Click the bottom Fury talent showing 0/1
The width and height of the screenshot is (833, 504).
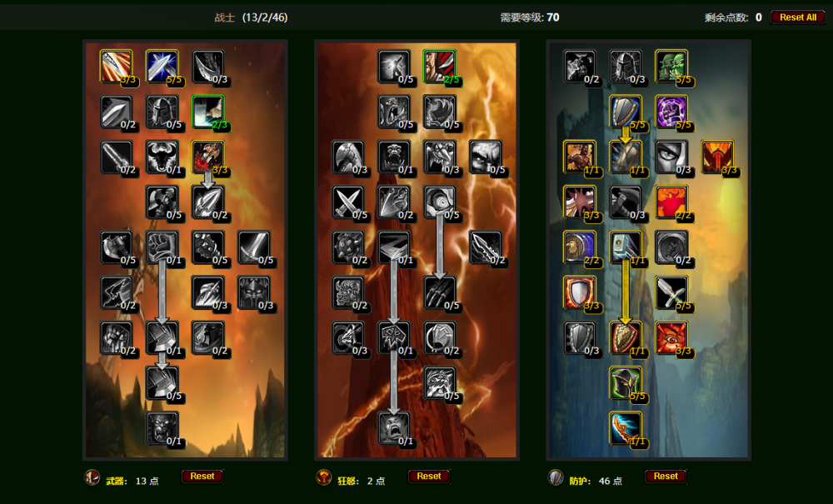(394, 428)
